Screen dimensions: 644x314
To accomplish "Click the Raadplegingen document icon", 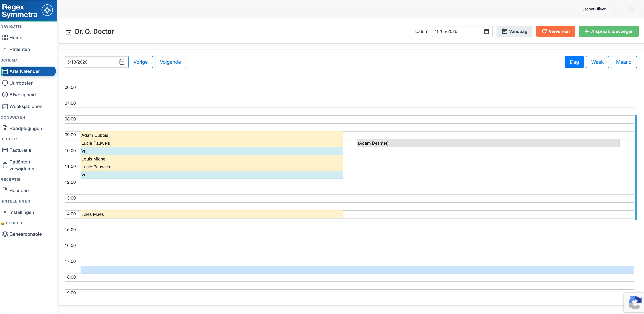I will [x=5, y=128].
